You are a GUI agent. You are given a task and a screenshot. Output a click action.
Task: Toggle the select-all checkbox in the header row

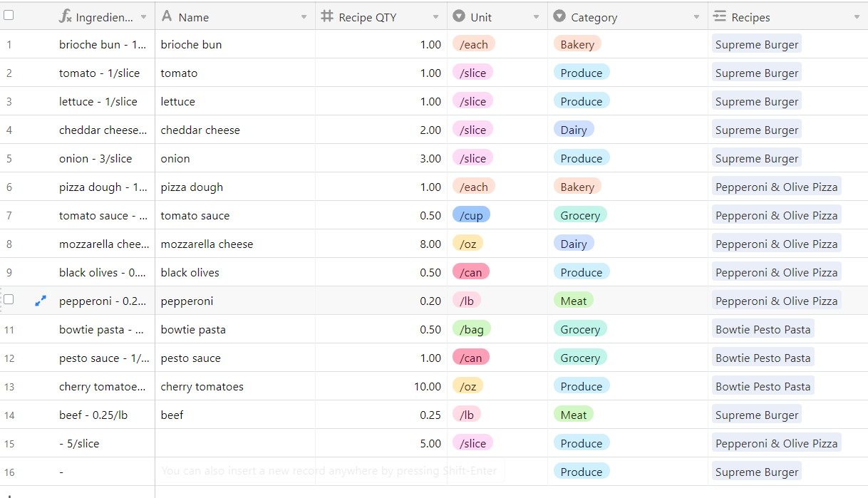click(x=9, y=15)
